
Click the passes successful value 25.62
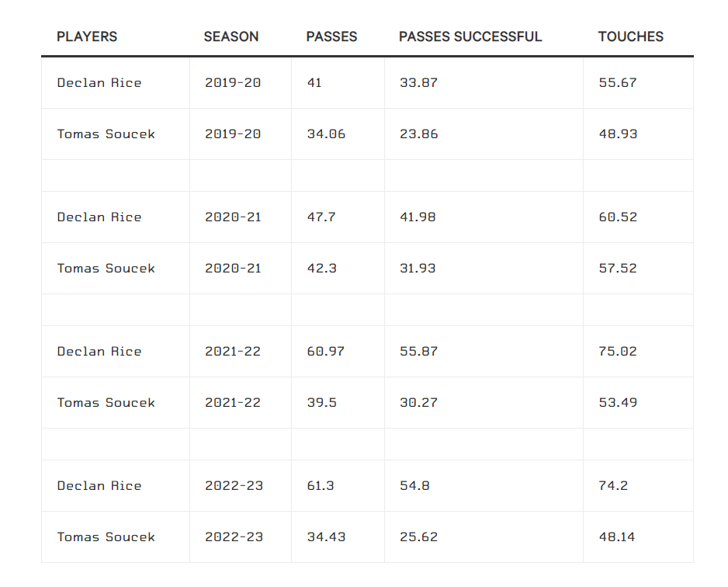(x=418, y=537)
